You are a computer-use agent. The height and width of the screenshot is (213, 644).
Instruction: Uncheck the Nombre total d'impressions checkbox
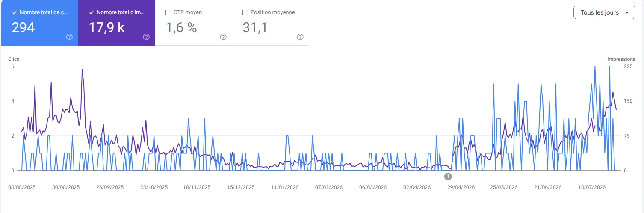[x=91, y=12]
